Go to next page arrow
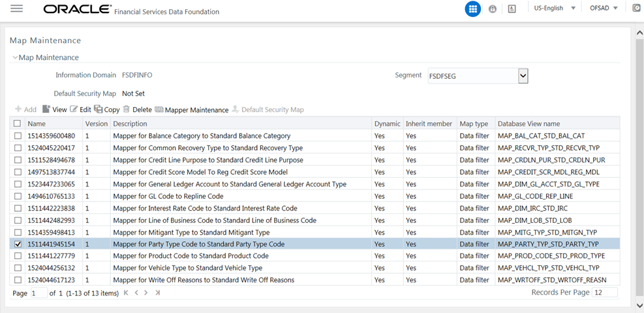The height and width of the screenshot is (313, 644). pos(146,293)
